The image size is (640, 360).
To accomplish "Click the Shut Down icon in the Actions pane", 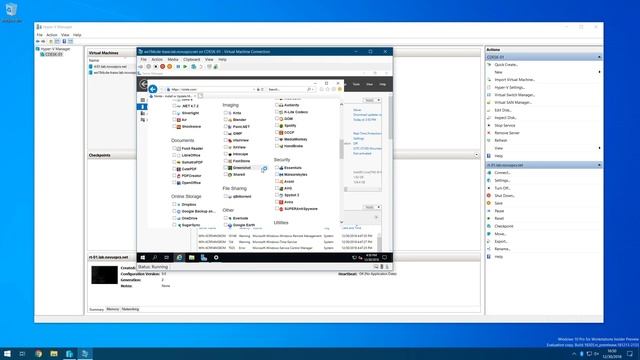I will (x=489, y=196).
